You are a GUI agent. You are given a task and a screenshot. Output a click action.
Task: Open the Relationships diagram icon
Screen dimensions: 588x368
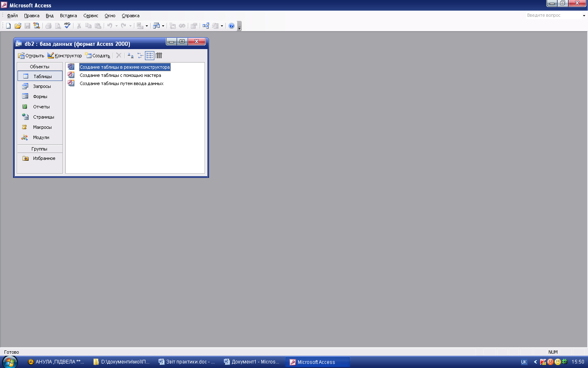tap(206, 26)
